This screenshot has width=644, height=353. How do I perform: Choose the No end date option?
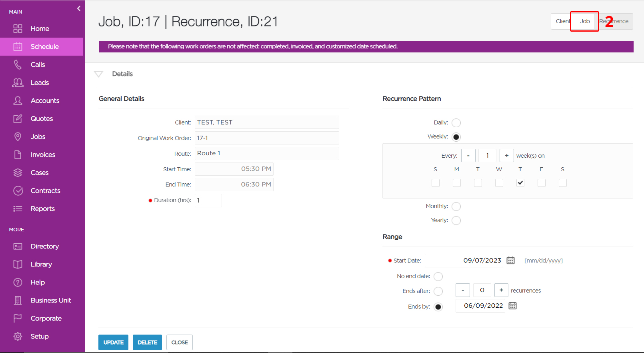pos(438,277)
